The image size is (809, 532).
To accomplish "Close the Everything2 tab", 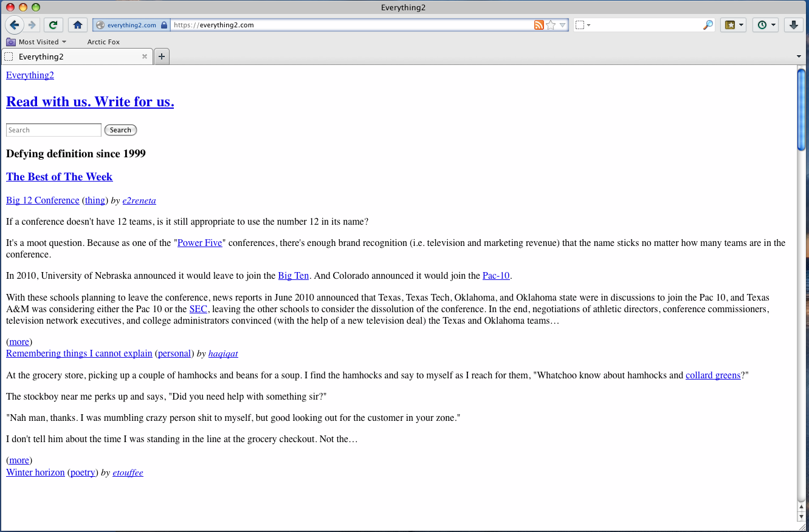I will click(x=145, y=56).
